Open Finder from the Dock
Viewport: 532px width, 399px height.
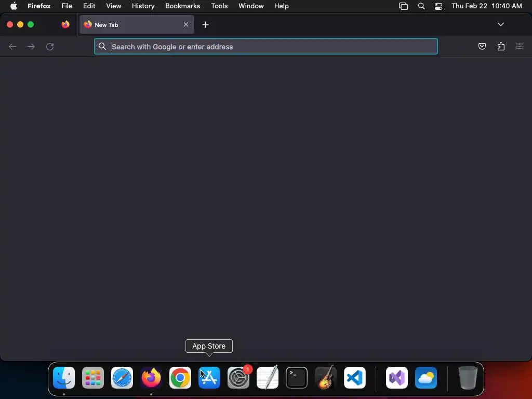tap(64, 378)
